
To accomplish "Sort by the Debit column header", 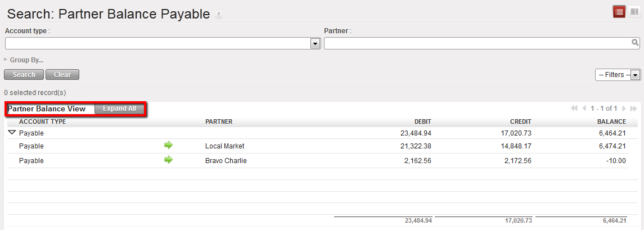I will pyautogui.click(x=422, y=121).
